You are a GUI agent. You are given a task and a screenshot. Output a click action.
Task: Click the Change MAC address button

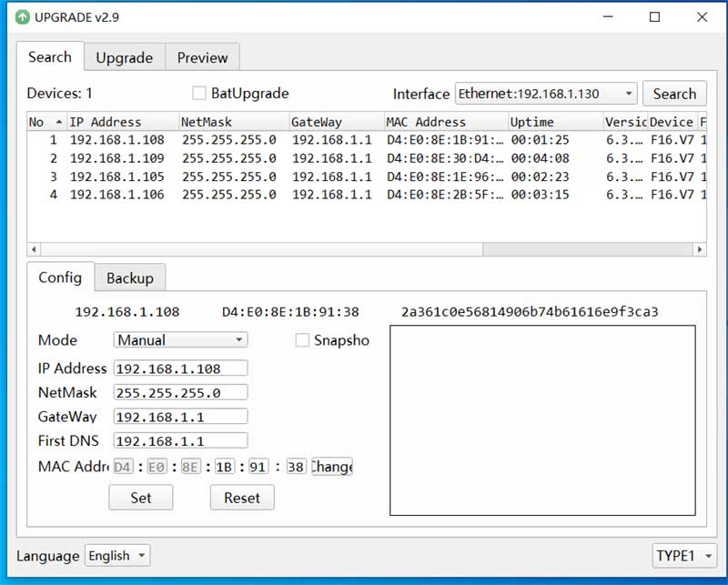(331, 467)
